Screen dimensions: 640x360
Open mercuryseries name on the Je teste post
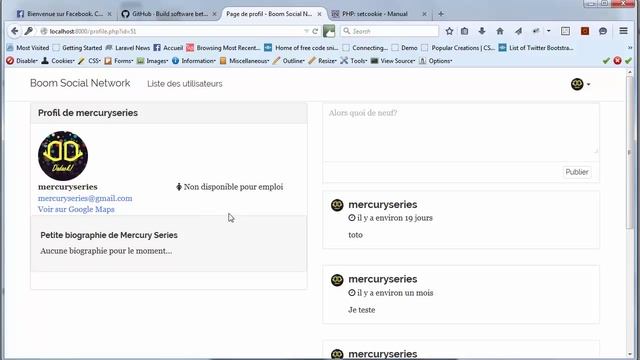[382, 279]
